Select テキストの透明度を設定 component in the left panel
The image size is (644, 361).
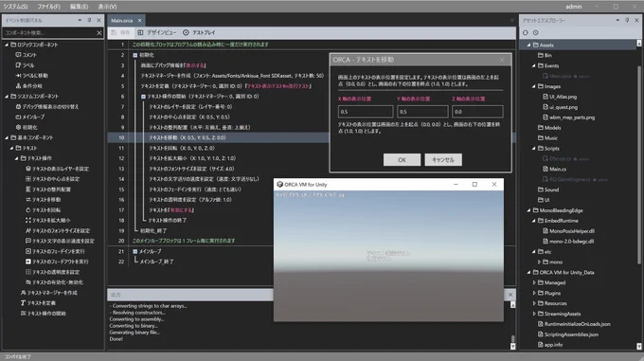pyautogui.click(x=53, y=272)
